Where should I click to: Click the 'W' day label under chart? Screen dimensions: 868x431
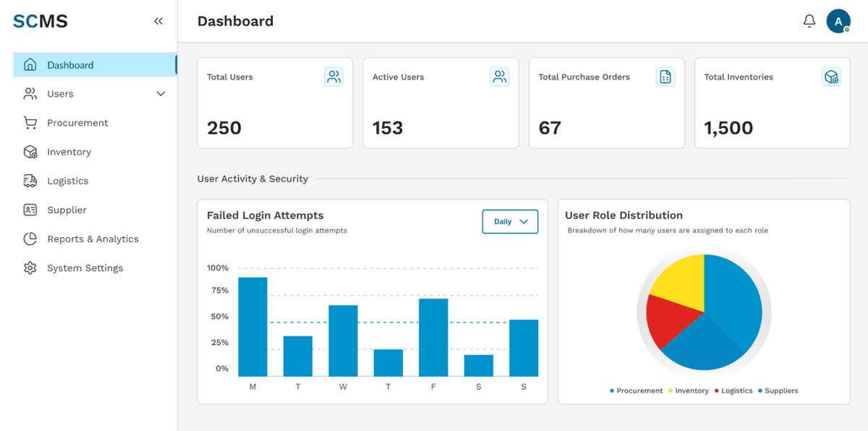(x=343, y=387)
